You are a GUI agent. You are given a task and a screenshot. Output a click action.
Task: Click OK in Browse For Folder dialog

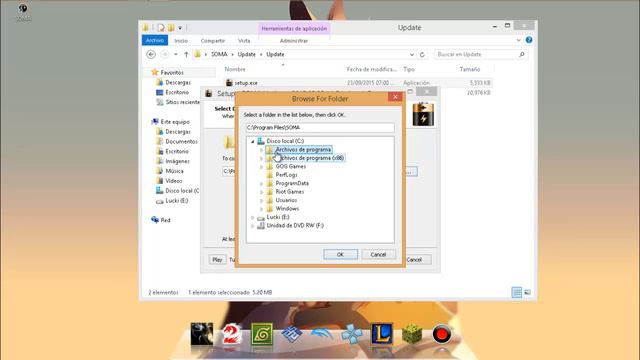pyautogui.click(x=340, y=254)
